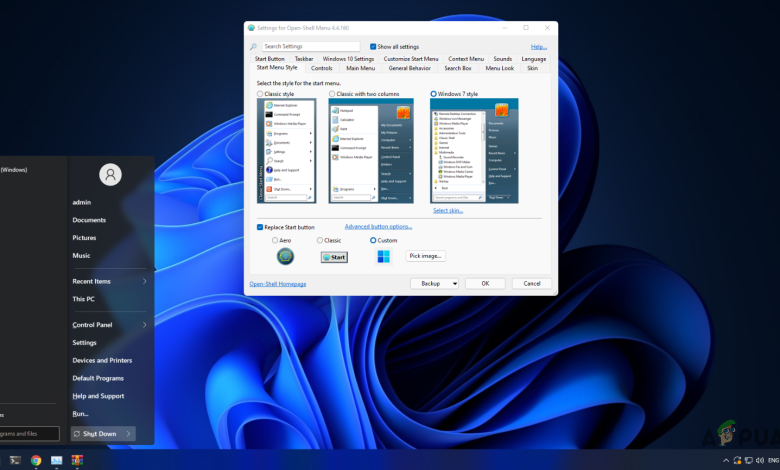Select the Classic style radio button

(x=260, y=94)
